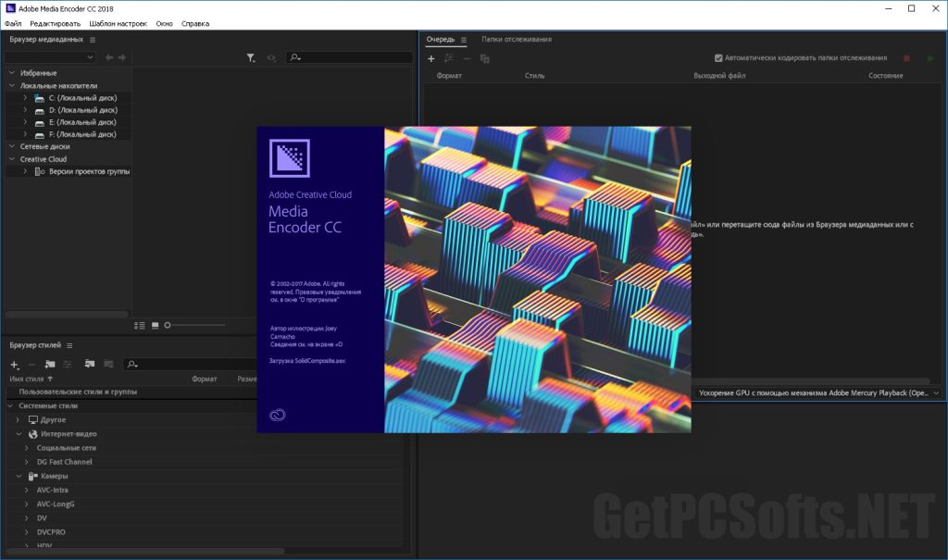Collapse the Избранные tree section

click(11, 72)
